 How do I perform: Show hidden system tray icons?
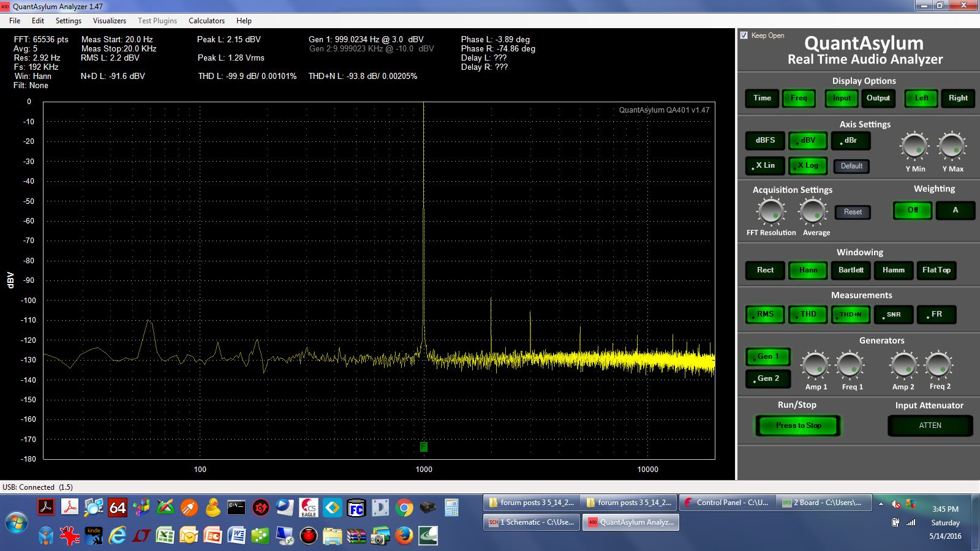[881, 504]
